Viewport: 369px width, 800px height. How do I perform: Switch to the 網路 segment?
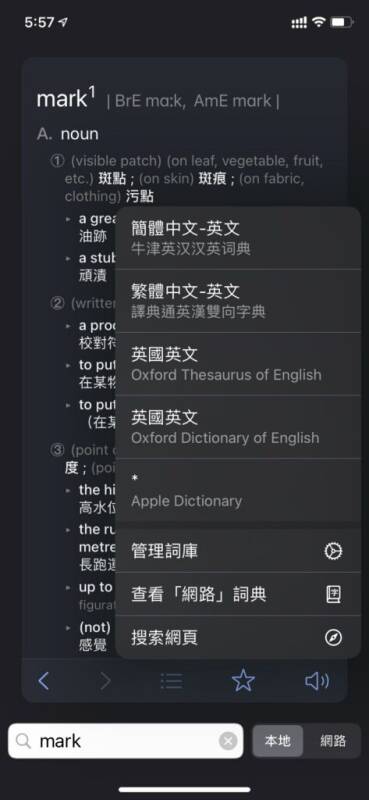[333, 741]
